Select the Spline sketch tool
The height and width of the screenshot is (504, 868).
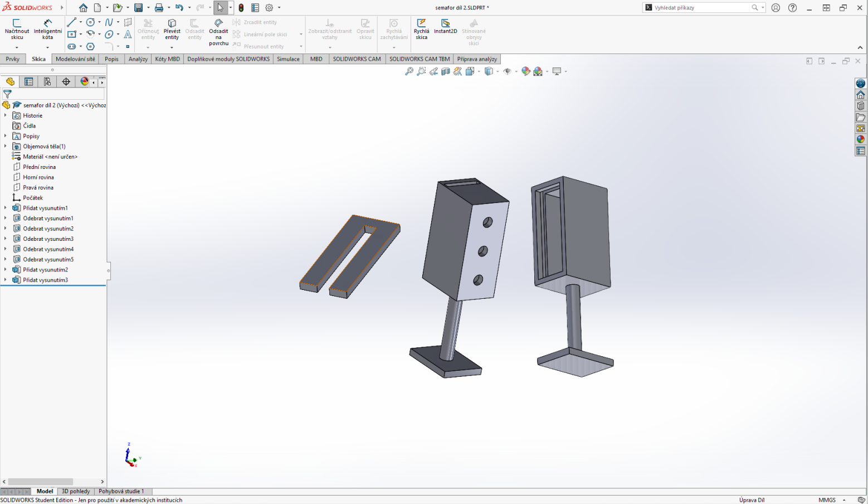[x=109, y=22]
